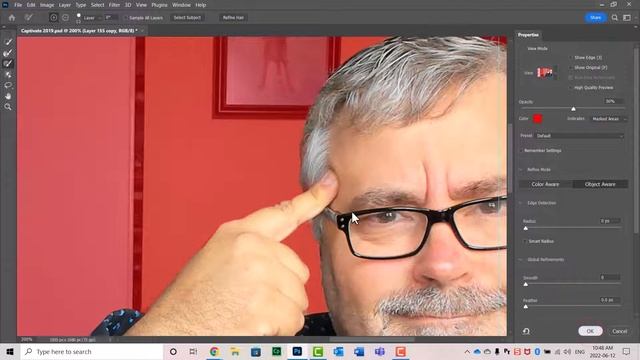Open the Filter menu
This screenshot has height=360, width=640.
(114, 5)
